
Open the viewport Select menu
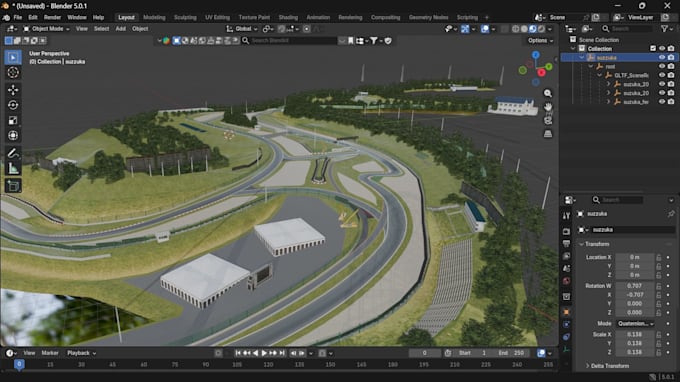101,29
